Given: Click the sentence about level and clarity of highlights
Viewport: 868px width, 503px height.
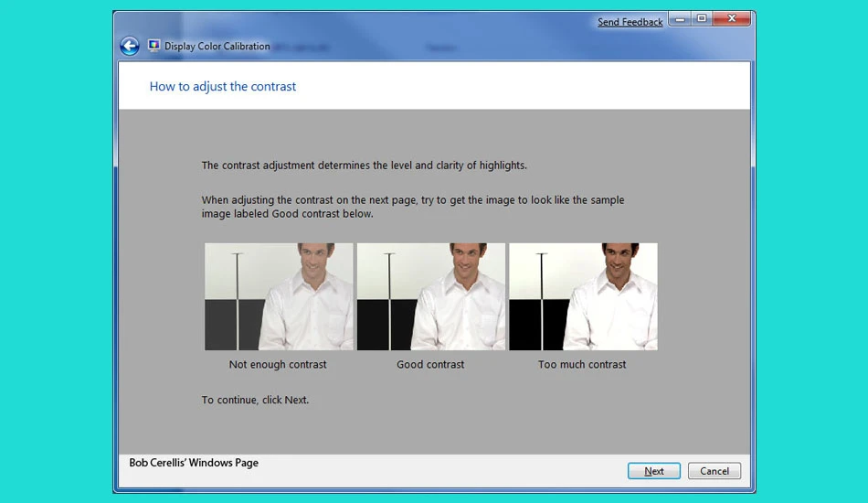Looking at the screenshot, I should pyautogui.click(x=365, y=166).
